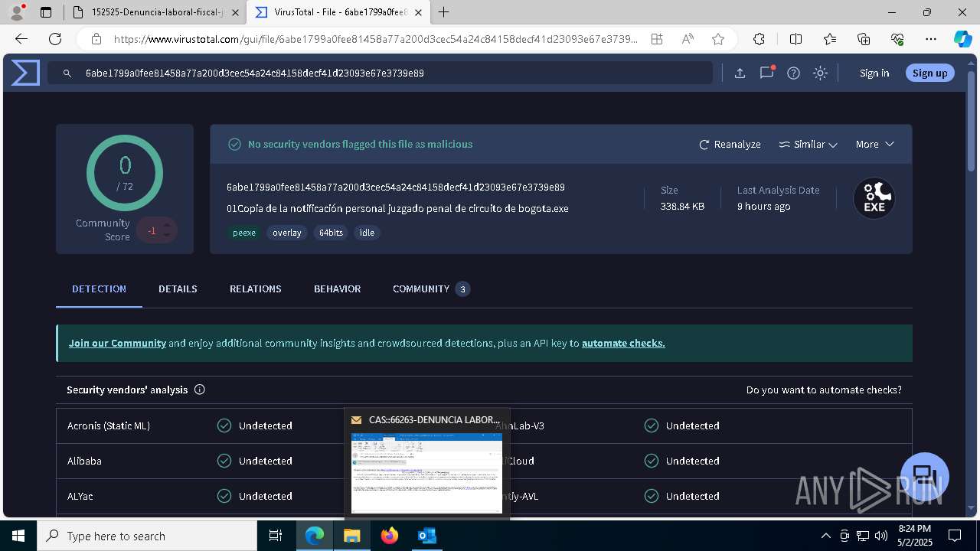Open the Copilot sidebar

click(x=962, y=39)
